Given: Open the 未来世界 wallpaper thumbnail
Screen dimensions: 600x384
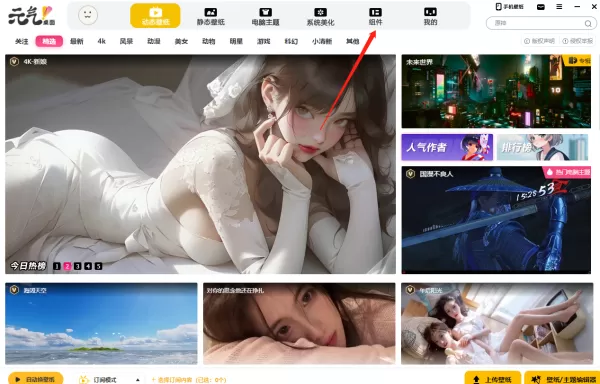Looking at the screenshot, I should [x=496, y=91].
